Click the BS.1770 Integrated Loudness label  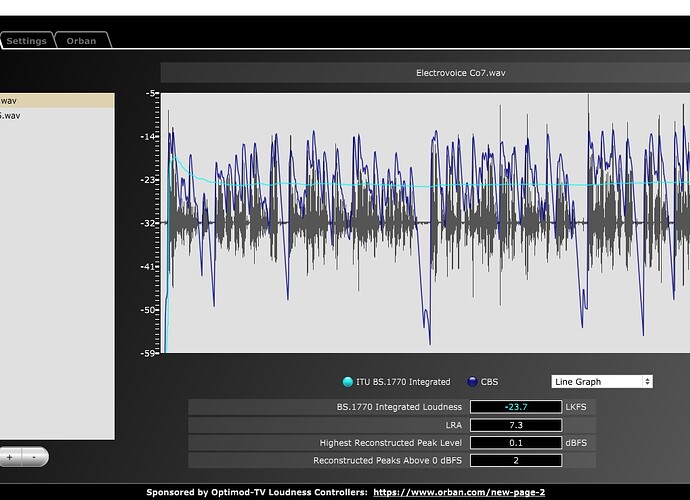[x=399, y=407]
